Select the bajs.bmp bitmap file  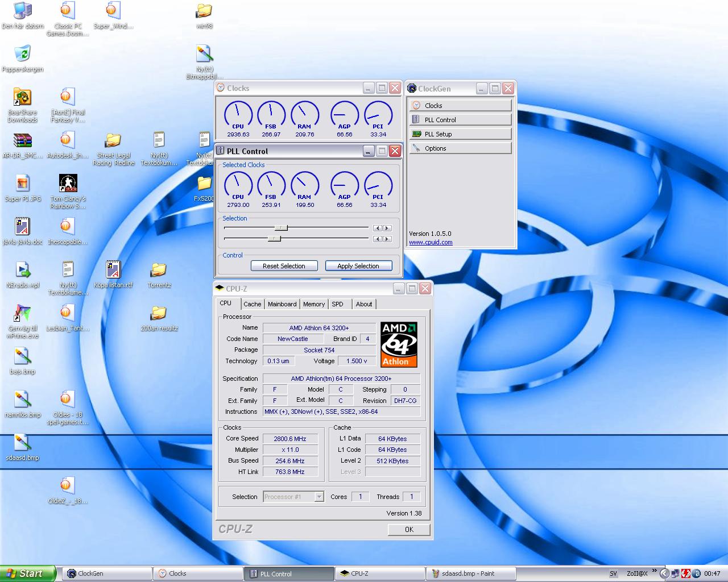coord(23,361)
